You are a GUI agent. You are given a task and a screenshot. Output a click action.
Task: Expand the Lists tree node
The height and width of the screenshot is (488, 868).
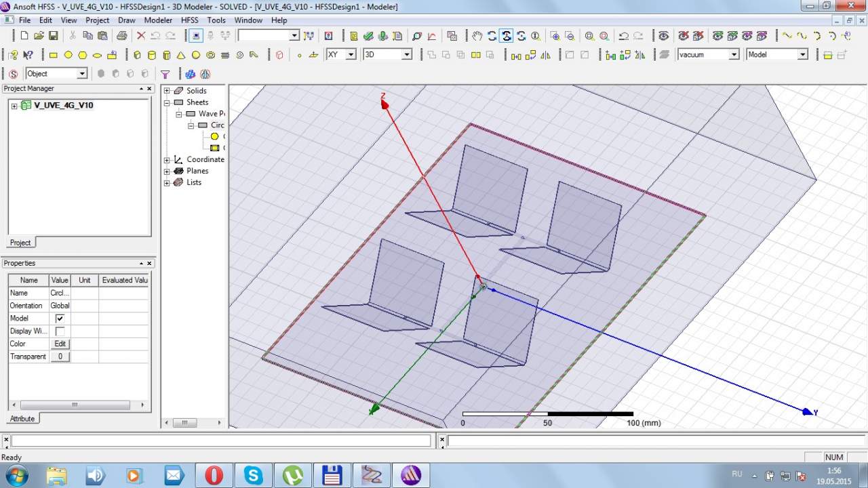click(x=167, y=182)
